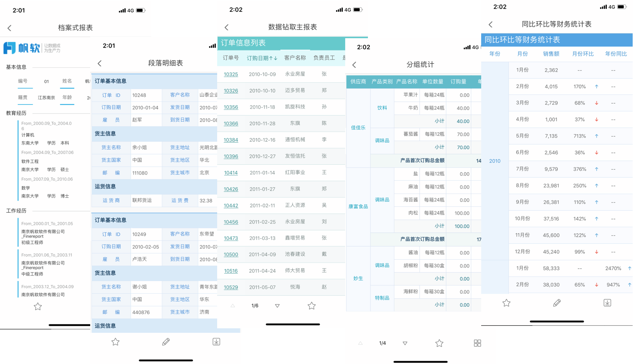Image resolution: width=637 pixels, height=364 pixels.
Task: Select supplier cell 康富食品
Action: (x=358, y=207)
